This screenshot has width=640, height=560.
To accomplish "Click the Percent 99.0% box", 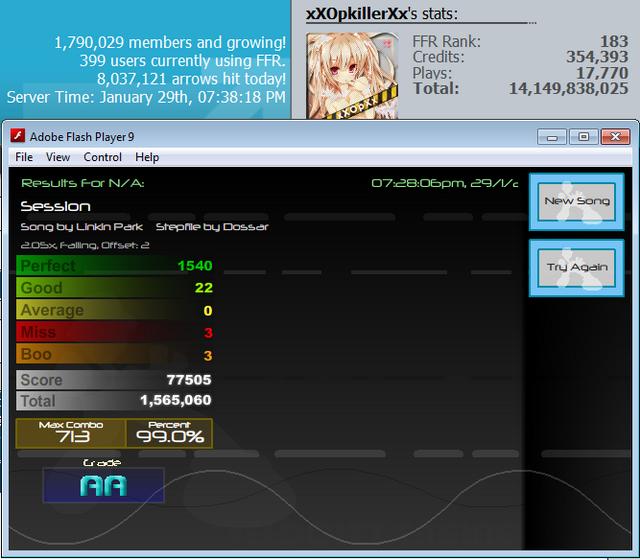I will [169, 433].
